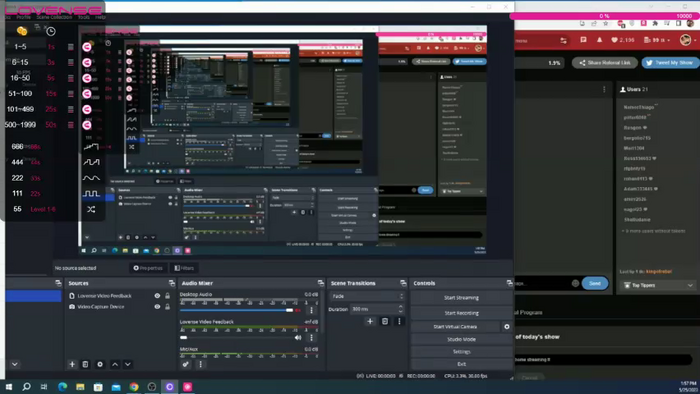Expand the Top Tippers dropdown
This screenshot has height=394, width=700.
[658, 285]
